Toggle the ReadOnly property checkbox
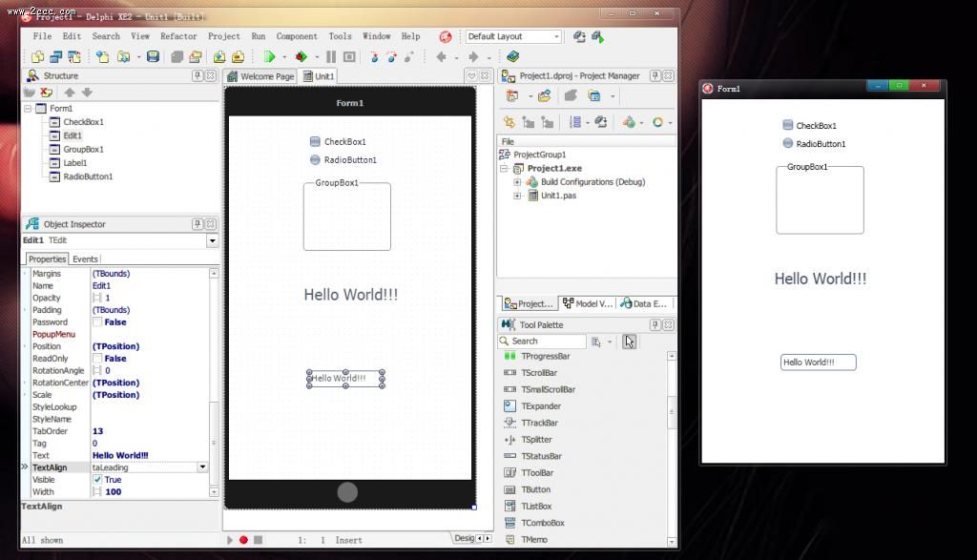 click(97, 358)
